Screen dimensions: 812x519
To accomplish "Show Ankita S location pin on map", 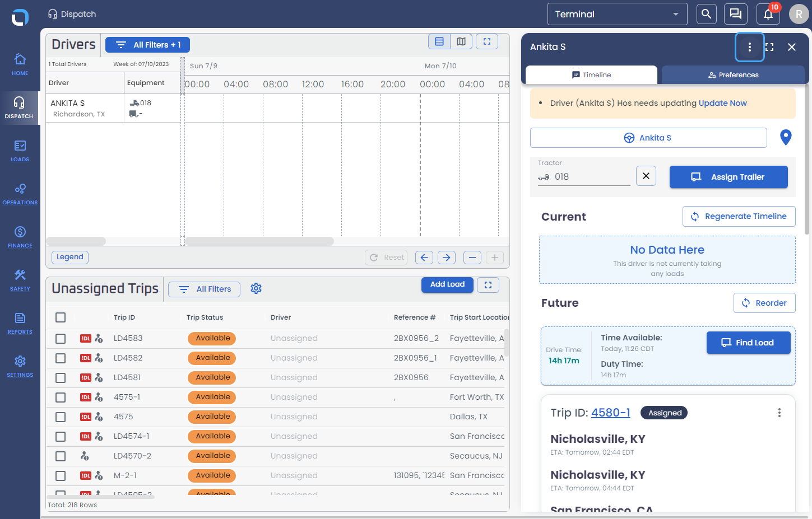I will 786,137.
